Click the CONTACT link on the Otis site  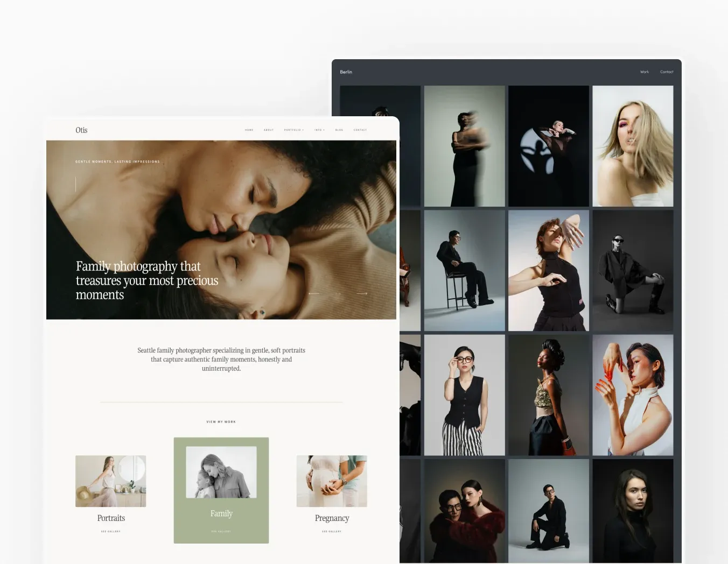point(360,130)
